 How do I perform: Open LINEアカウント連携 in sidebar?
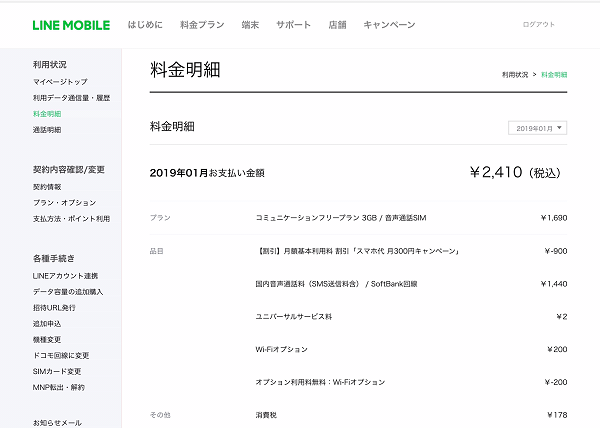point(65,276)
